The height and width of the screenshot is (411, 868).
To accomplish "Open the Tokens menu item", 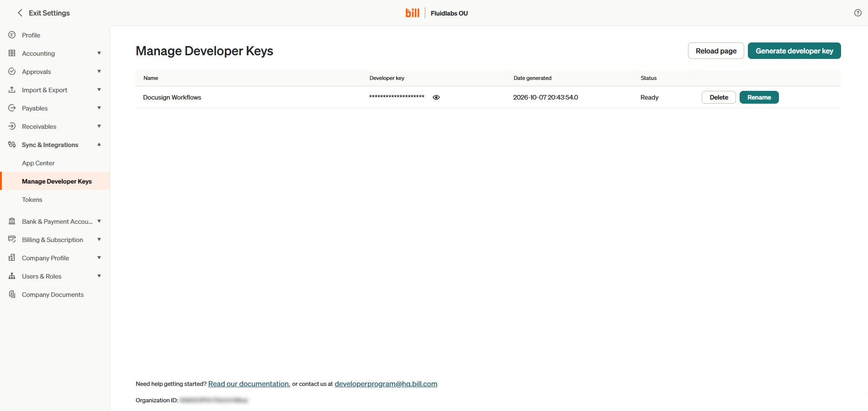I will 55,200.
